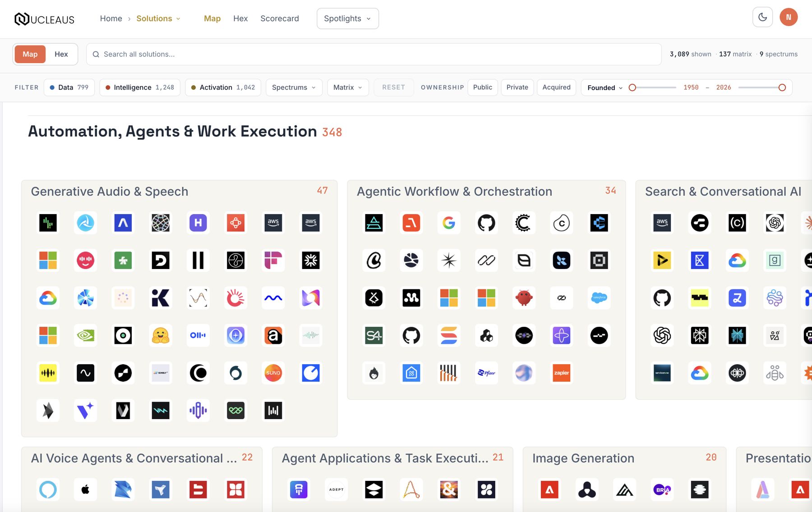
Task: Open the Amazon 'a' orange icon
Action: pyautogui.click(x=273, y=335)
